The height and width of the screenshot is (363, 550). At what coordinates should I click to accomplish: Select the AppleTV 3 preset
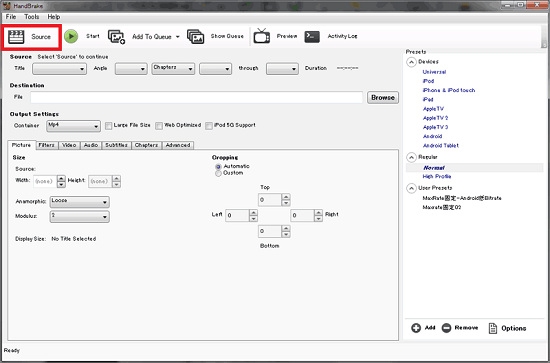click(435, 127)
